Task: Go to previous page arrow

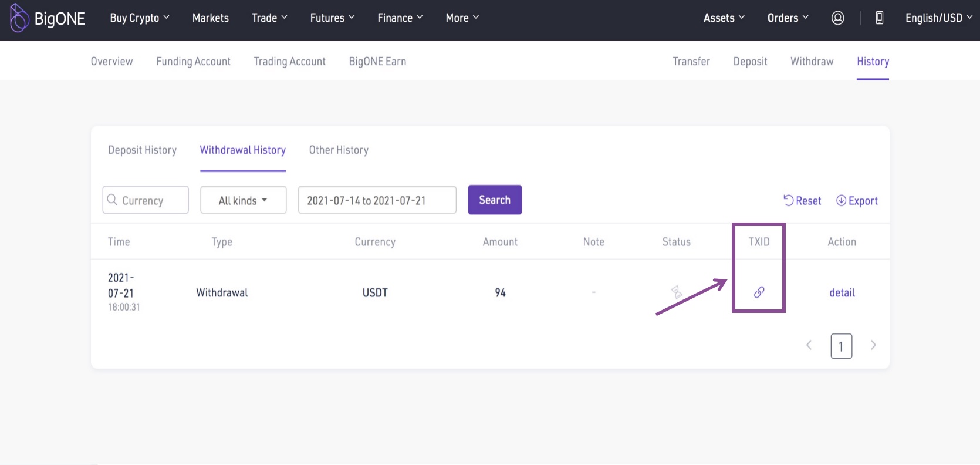Action: 809,345
